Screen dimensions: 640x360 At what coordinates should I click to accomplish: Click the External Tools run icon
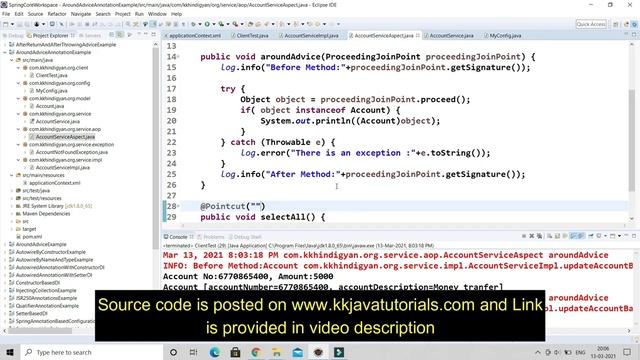coord(235,24)
